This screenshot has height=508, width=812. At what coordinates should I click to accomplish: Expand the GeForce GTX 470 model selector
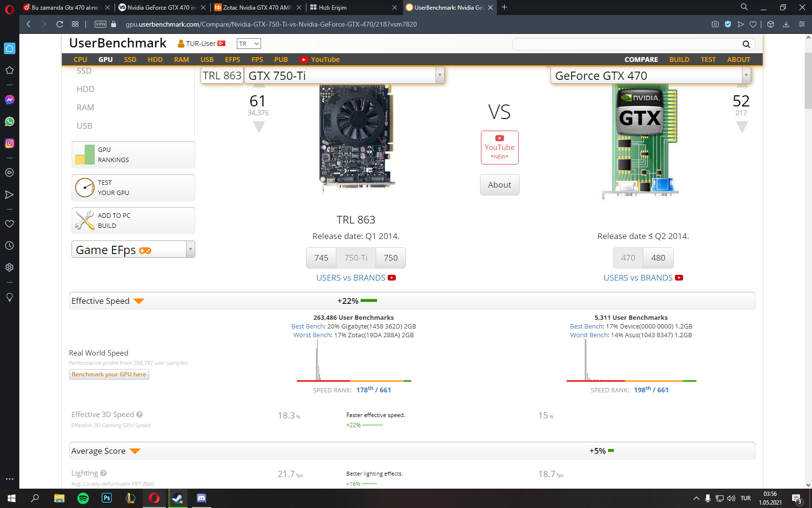pos(746,75)
